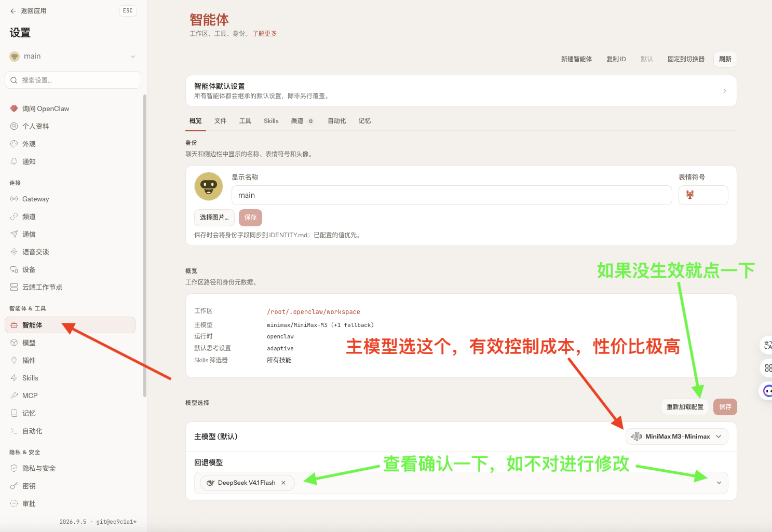Switch to the Skills tab

tap(271, 121)
